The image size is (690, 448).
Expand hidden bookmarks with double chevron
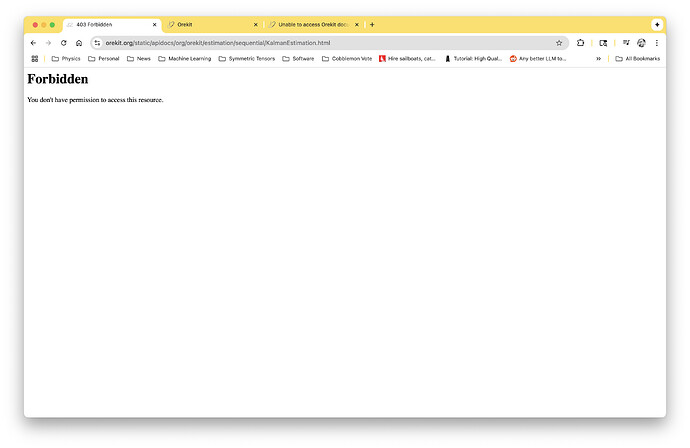[x=598, y=59]
